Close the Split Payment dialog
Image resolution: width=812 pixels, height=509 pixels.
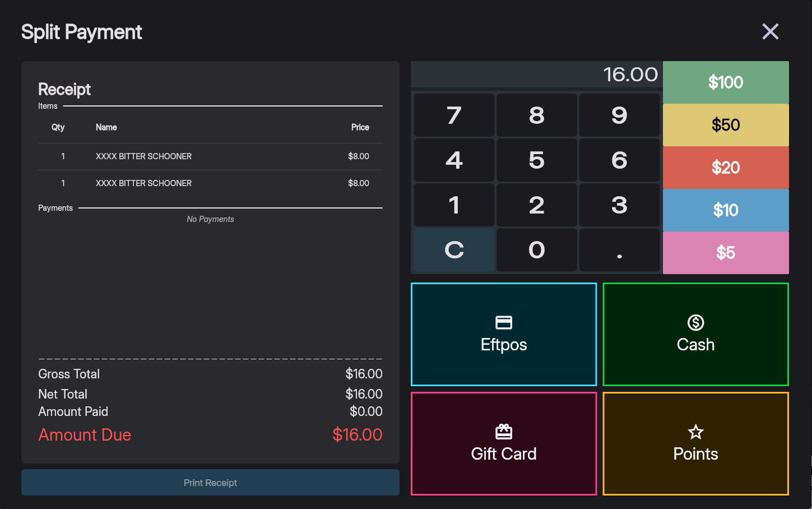point(770,31)
